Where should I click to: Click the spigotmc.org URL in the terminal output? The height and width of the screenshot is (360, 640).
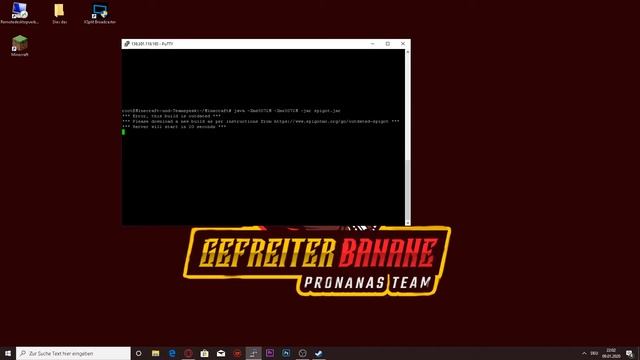click(x=331, y=121)
